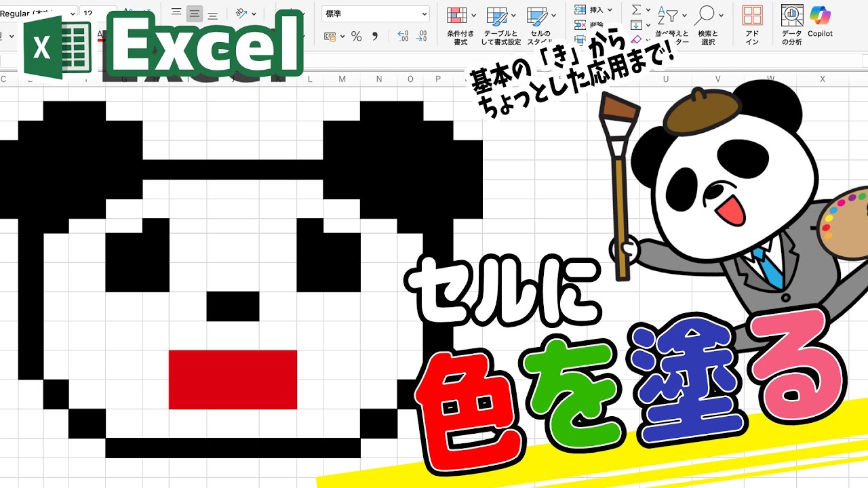Image resolution: width=868 pixels, height=488 pixels.
Task: Select the text Orientation icon
Action: point(241,13)
